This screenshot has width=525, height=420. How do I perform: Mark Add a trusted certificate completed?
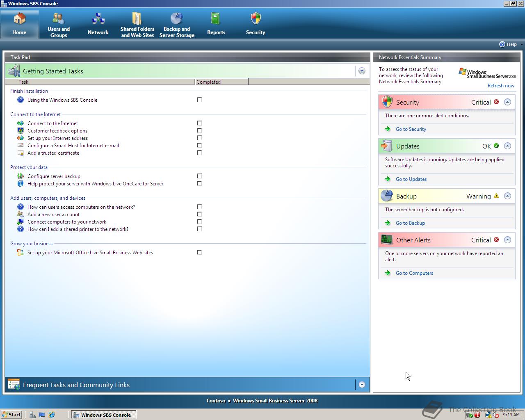click(199, 153)
